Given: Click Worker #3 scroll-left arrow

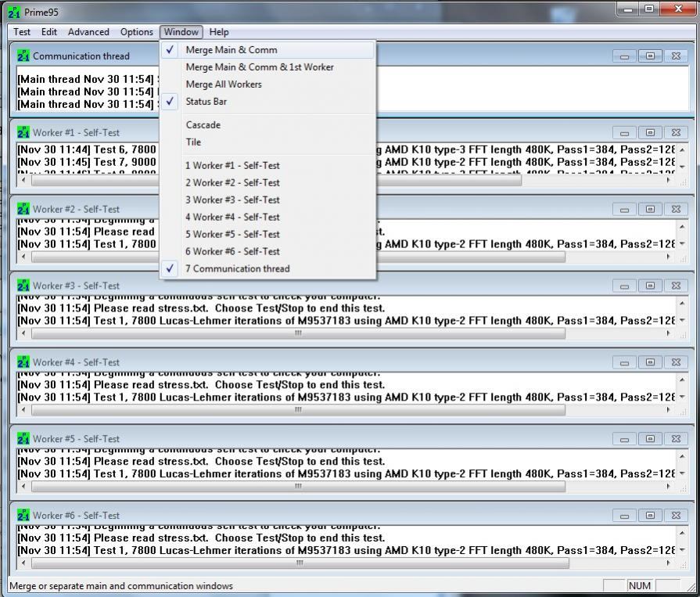Looking at the screenshot, I should 23,333.
